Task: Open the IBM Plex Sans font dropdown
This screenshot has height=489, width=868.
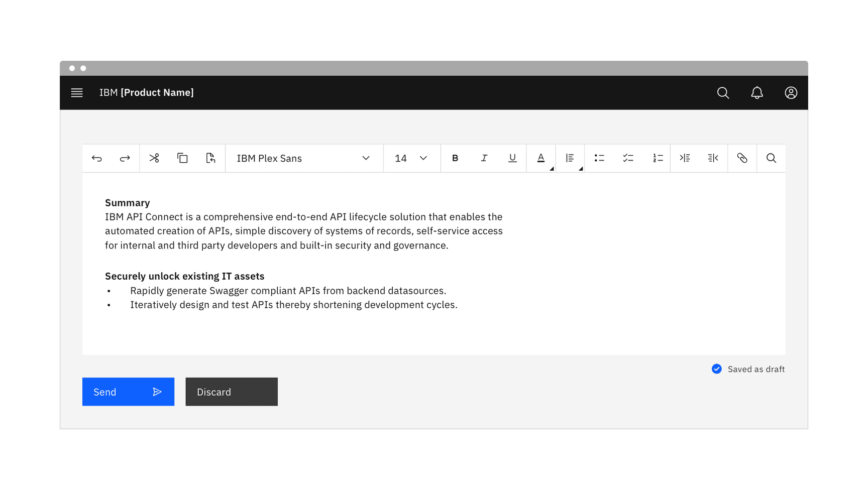Action: (303, 158)
